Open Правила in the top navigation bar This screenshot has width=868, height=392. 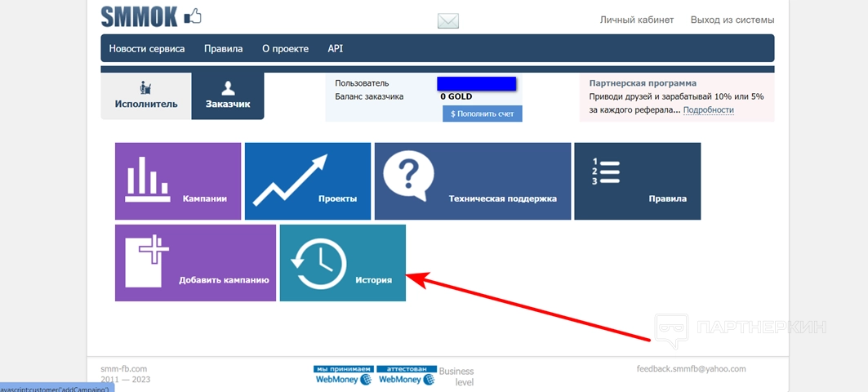(x=223, y=49)
